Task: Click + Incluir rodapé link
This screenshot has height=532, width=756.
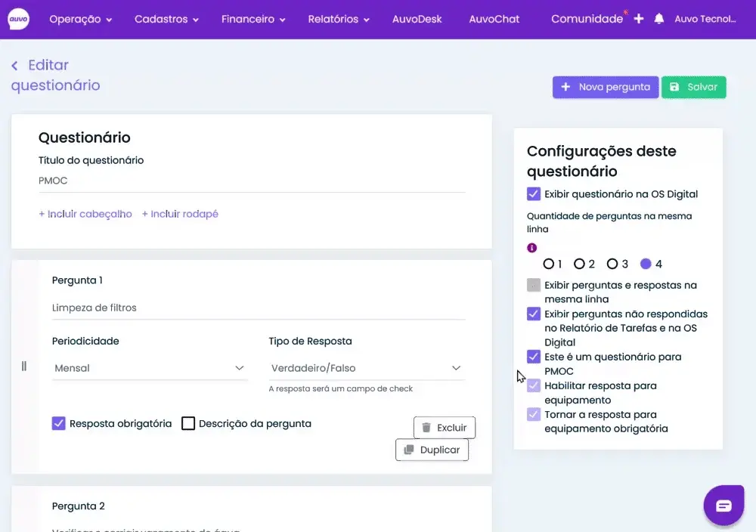Action: coord(180,214)
